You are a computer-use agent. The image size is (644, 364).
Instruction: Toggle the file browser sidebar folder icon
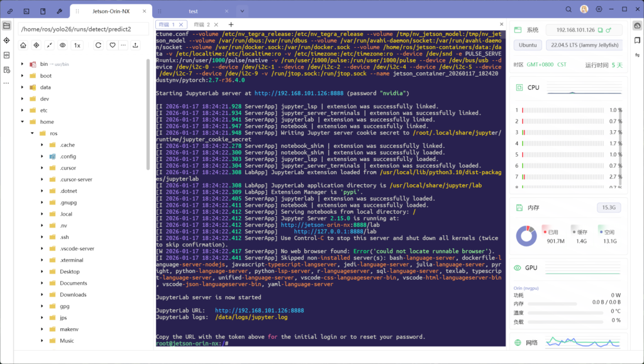tap(6, 26)
